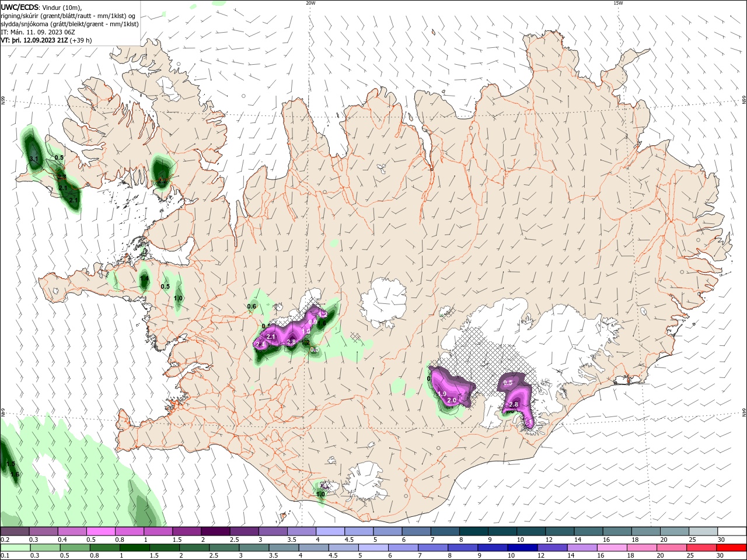The image size is (747, 560).
Task: Click the initial time line 'IT: Mán. 11. 09. 2023 06Z'
Action: click(x=39, y=32)
